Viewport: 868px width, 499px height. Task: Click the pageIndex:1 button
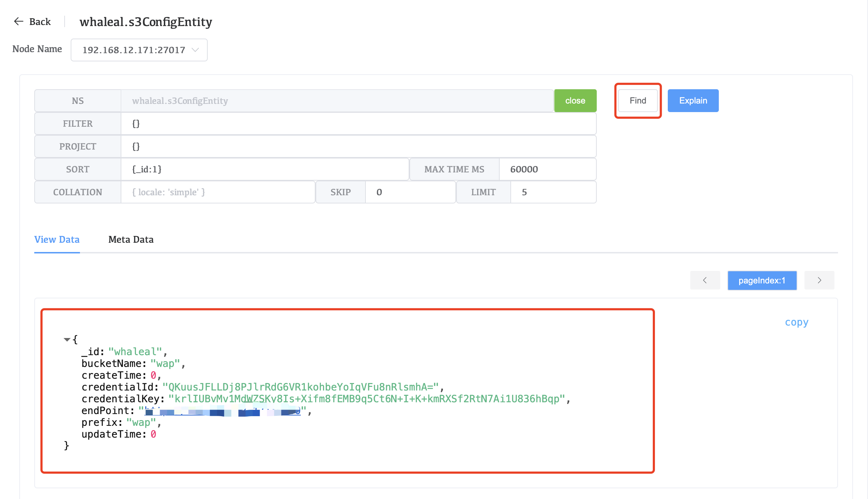click(762, 280)
